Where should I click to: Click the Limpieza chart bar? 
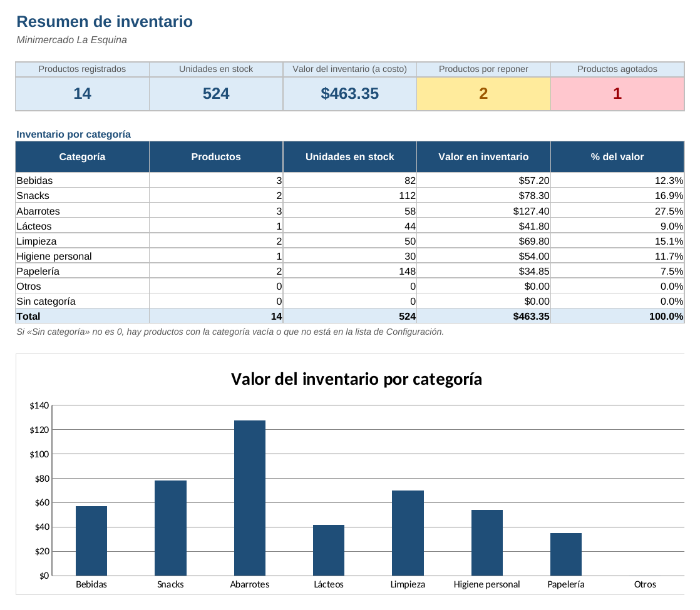[x=408, y=533]
